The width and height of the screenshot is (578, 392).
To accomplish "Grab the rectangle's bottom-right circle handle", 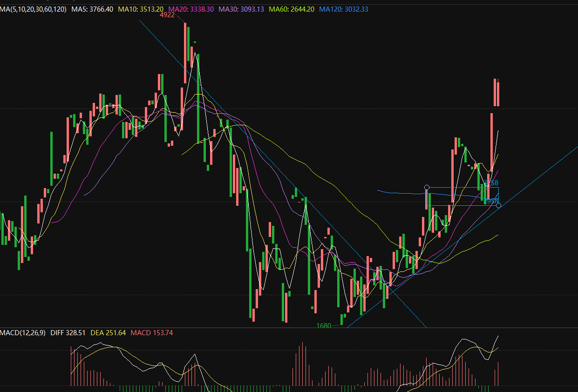I will pos(499,205).
